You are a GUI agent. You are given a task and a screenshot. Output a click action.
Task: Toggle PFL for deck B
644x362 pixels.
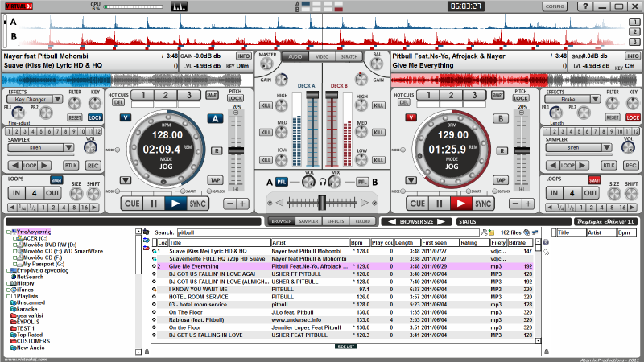point(361,182)
